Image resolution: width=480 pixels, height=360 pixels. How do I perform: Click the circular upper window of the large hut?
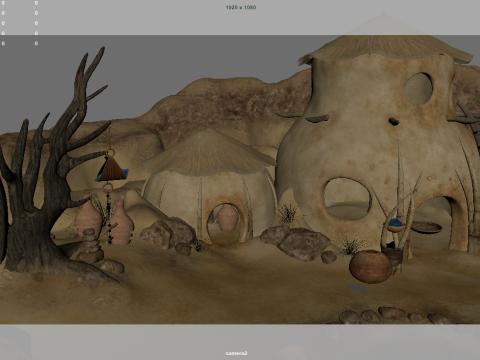[419, 88]
